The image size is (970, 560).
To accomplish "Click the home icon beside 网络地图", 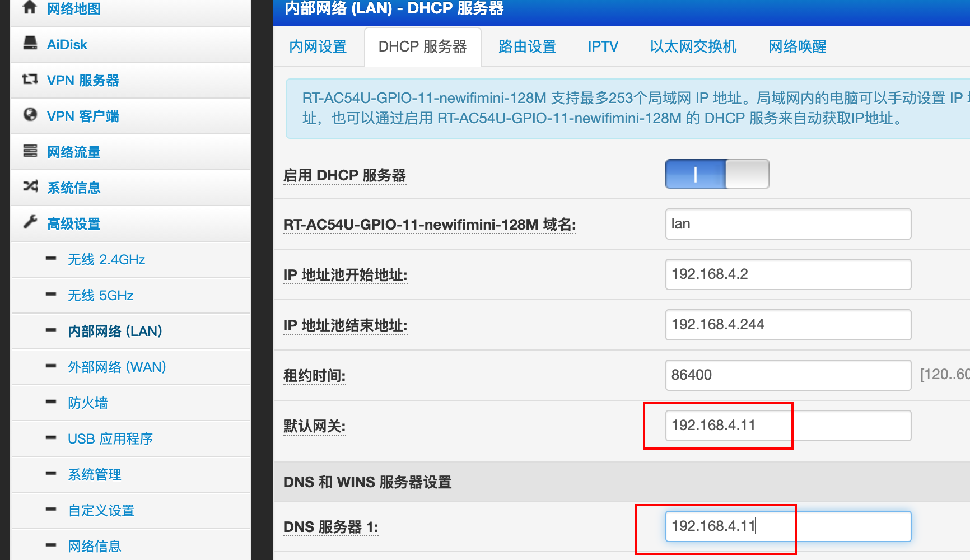I will coord(30,7).
